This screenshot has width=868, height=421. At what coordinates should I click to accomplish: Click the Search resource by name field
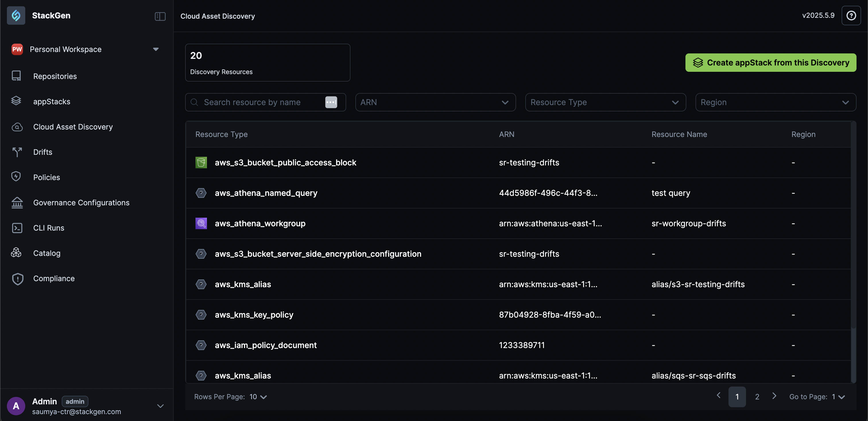click(x=265, y=102)
